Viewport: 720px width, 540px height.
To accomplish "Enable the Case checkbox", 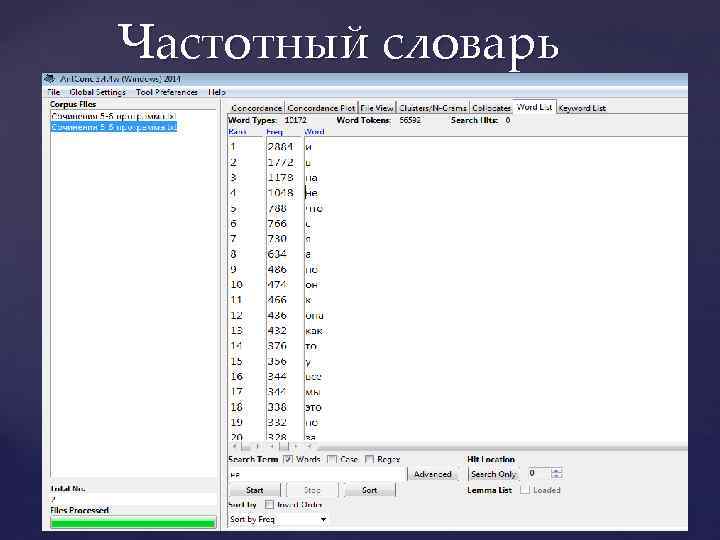I will click(x=332, y=459).
